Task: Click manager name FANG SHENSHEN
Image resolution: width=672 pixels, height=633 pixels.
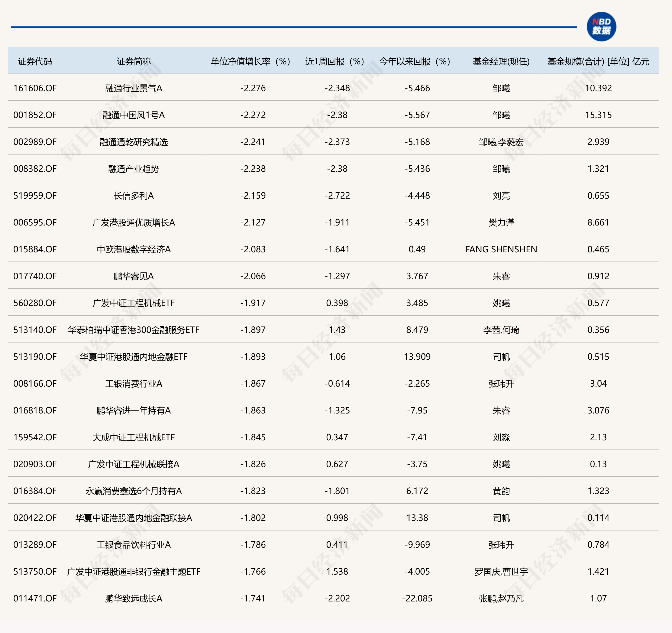Action: [x=501, y=249]
